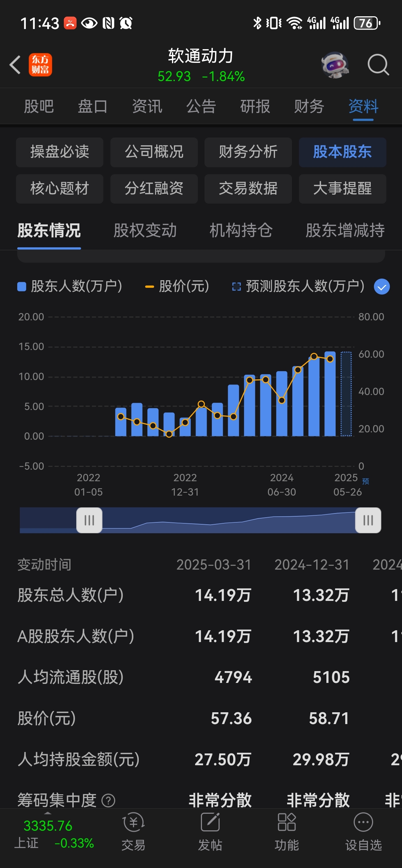The image size is (402, 868).
Task: Tap the 29.98万 人均持股金额 value
Action: [321, 759]
